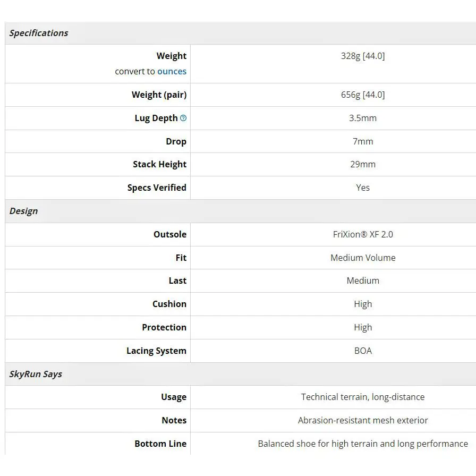Select the Design section header

click(x=23, y=211)
